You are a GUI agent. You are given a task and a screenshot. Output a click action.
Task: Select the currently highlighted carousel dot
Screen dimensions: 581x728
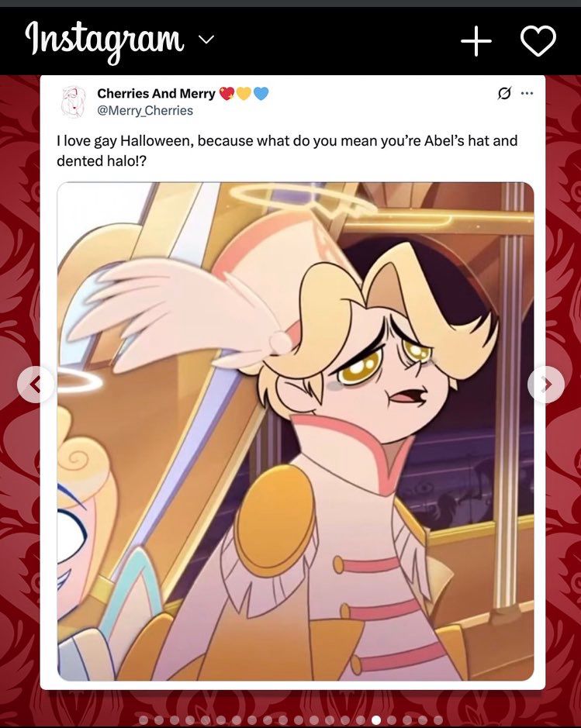376,720
